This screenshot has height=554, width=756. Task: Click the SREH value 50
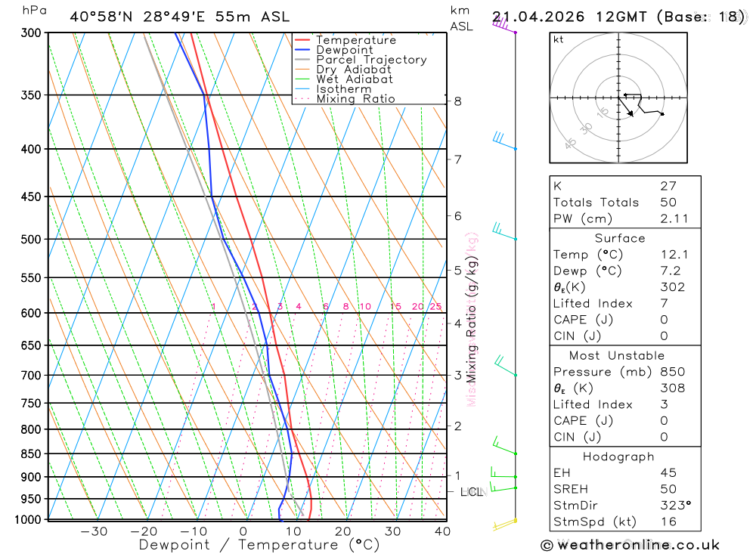pyautogui.click(x=668, y=490)
